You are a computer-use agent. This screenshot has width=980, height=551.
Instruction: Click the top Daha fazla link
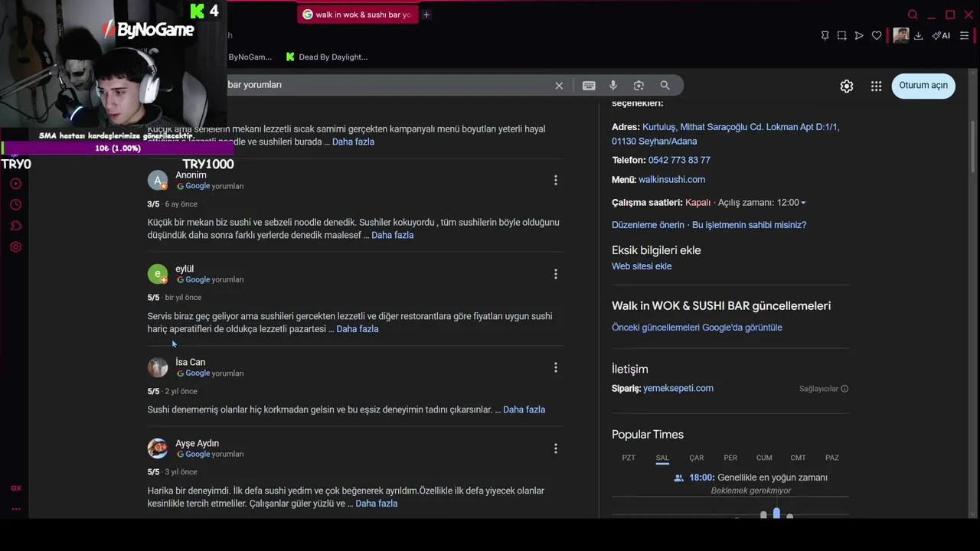353,142
